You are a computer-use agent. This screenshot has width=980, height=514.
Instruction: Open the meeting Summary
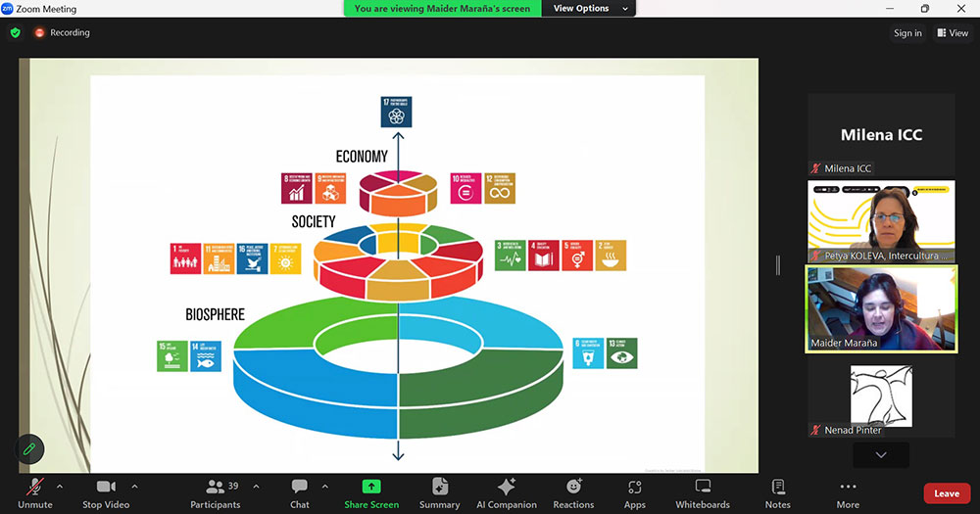(439, 488)
